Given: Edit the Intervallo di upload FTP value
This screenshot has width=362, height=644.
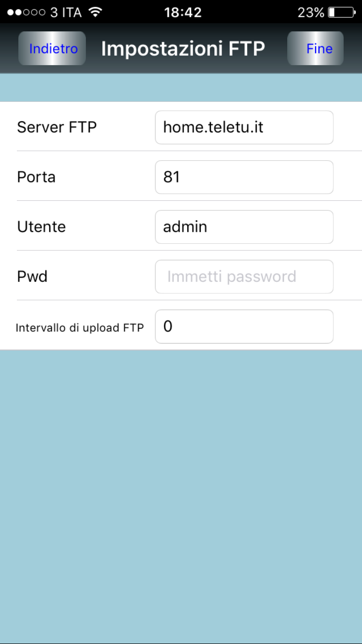Looking at the screenshot, I should click(244, 327).
